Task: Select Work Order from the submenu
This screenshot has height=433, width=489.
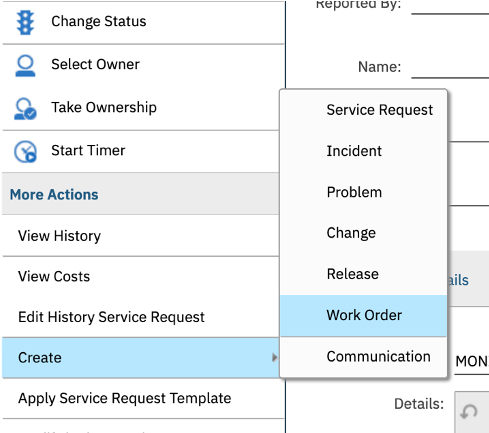Action: point(363,315)
